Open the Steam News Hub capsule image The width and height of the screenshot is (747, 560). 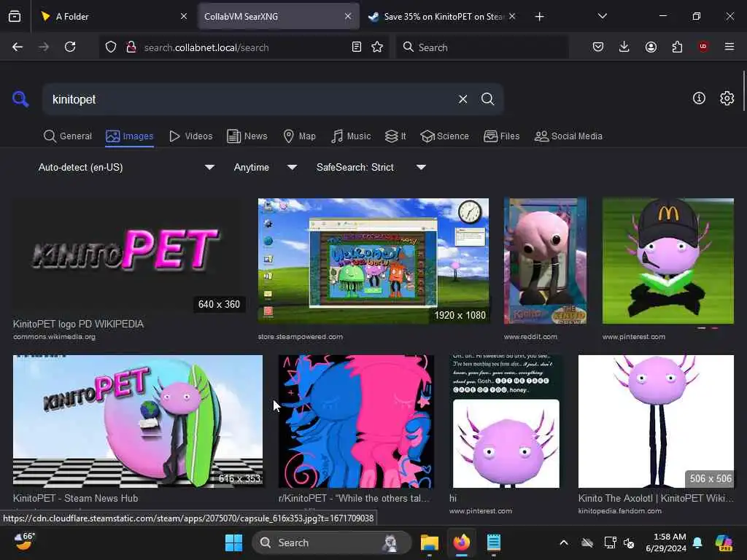pos(138,421)
